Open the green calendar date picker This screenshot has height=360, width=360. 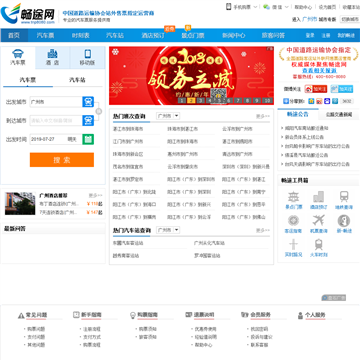(x=88, y=139)
